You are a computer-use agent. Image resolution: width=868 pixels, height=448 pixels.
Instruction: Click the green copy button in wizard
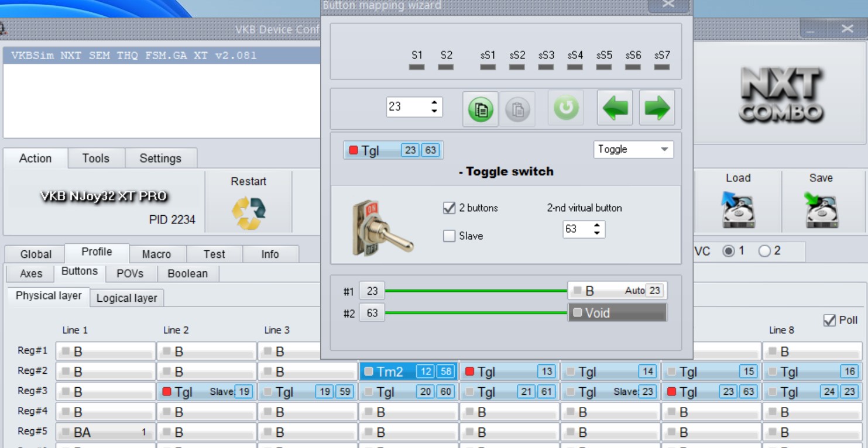pos(481,109)
